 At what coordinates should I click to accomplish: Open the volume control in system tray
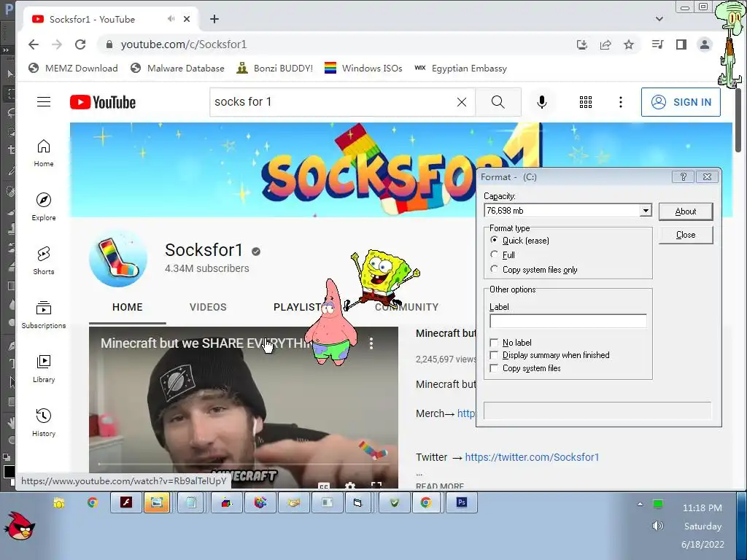(x=658, y=526)
